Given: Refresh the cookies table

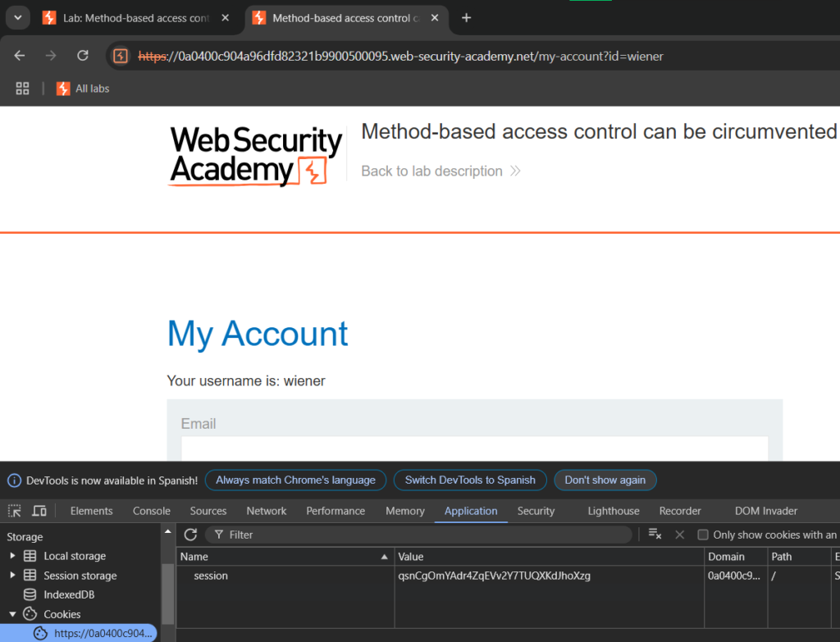Looking at the screenshot, I should tap(190, 535).
